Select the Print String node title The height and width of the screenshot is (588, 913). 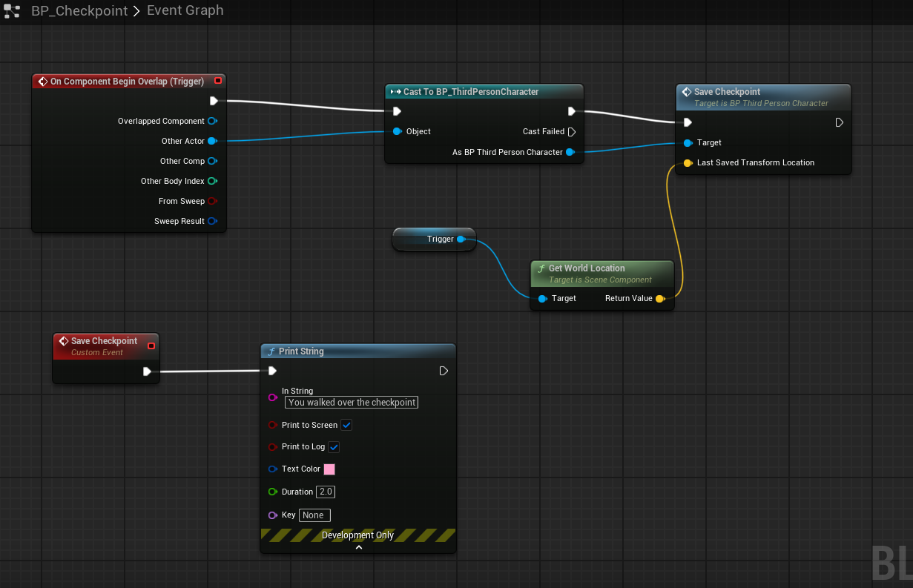pyautogui.click(x=301, y=351)
